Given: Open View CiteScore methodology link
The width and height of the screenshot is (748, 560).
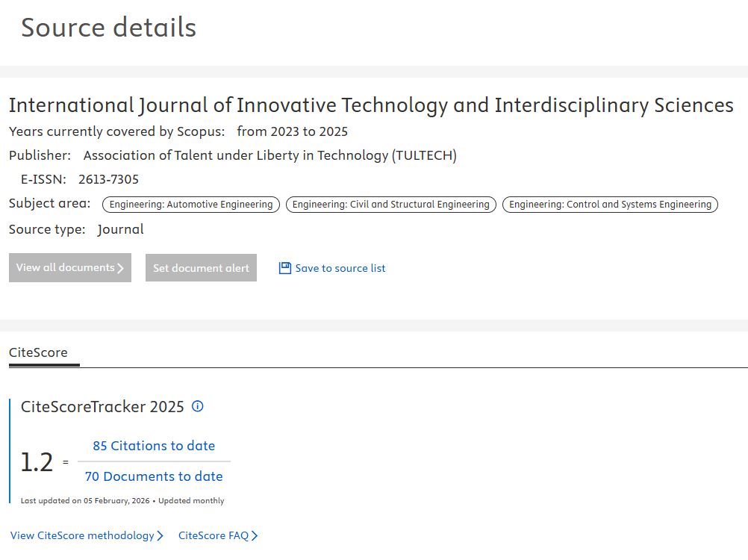Looking at the screenshot, I should 87,535.
